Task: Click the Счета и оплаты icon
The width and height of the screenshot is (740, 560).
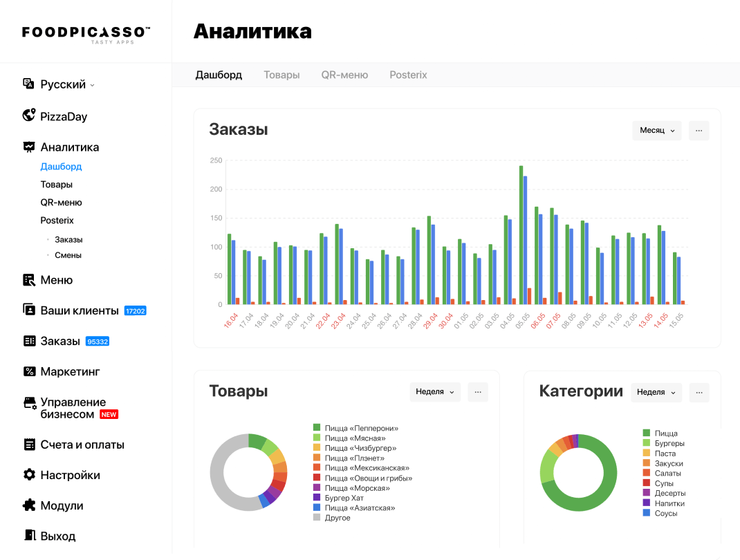Action: coord(28,445)
